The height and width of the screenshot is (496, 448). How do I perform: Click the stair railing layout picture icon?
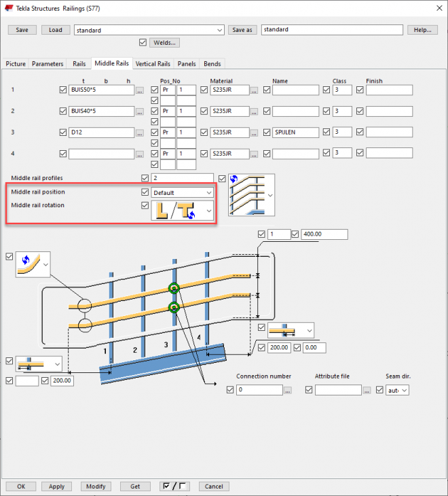click(x=247, y=195)
